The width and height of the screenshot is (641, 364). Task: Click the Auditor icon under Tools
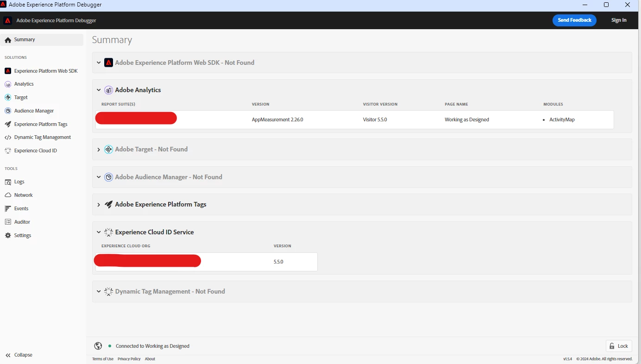pos(8,222)
